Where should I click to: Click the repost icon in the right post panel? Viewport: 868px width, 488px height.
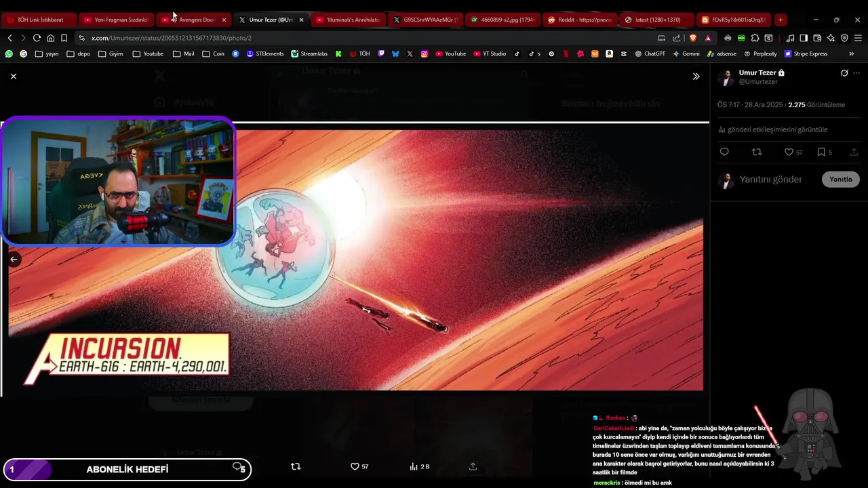click(x=757, y=152)
